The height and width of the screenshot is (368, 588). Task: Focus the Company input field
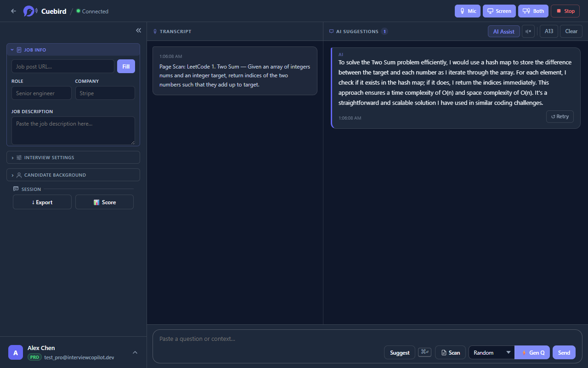[105, 93]
